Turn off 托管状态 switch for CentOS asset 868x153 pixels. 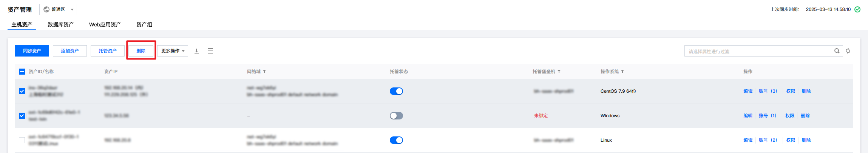pyautogui.click(x=396, y=91)
